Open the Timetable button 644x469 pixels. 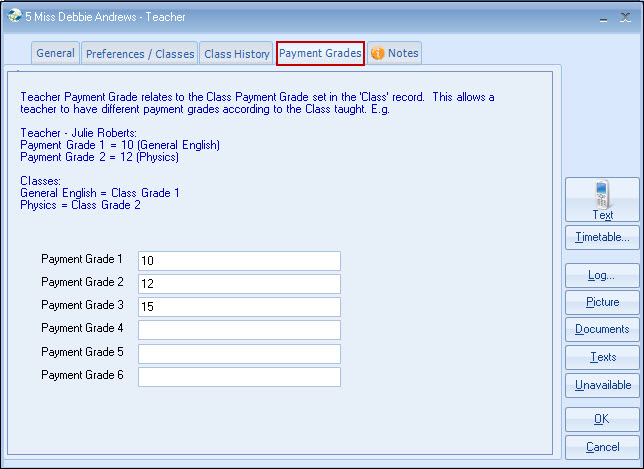[602, 237]
